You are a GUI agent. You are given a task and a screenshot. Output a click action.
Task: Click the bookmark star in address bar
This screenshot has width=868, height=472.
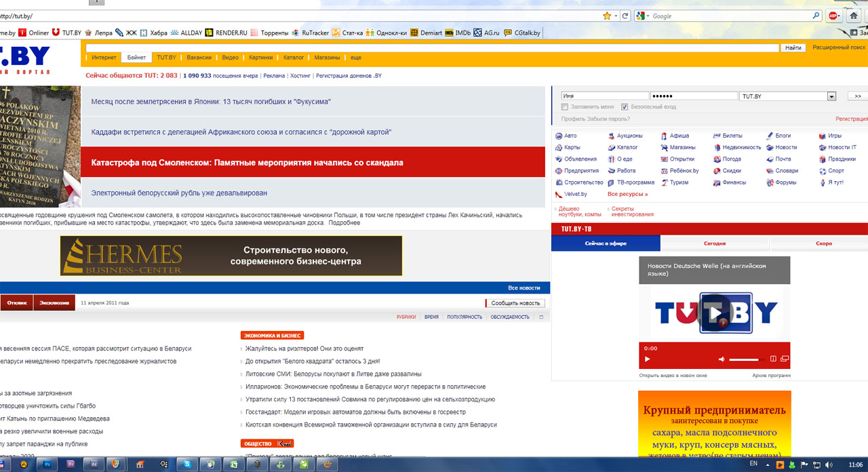[607, 16]
